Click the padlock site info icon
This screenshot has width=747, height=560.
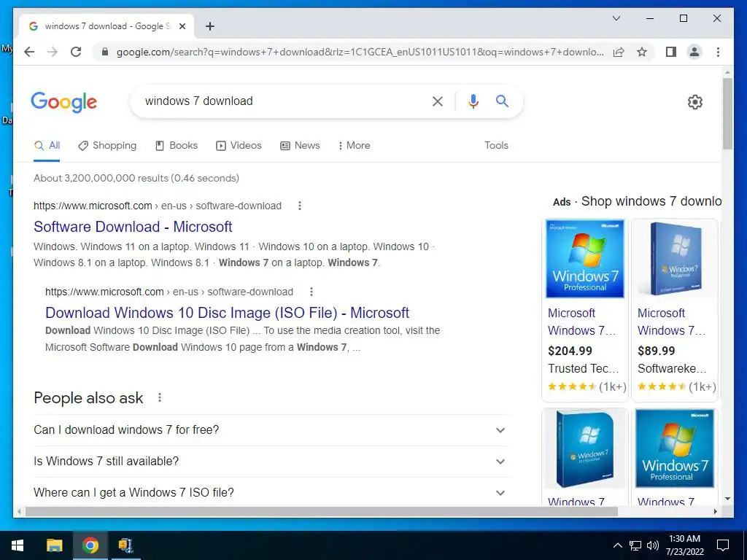pos(105,52)
